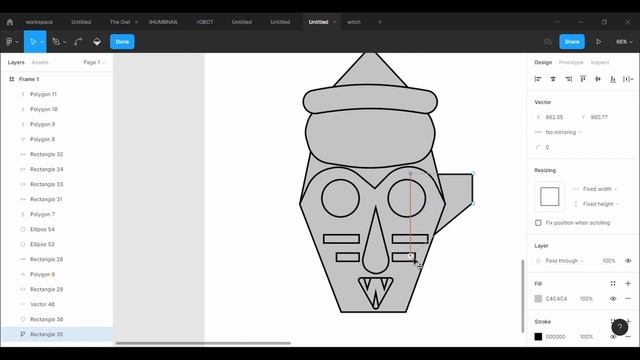
Task: Open the Figma home icon
Action: point(10,22)
